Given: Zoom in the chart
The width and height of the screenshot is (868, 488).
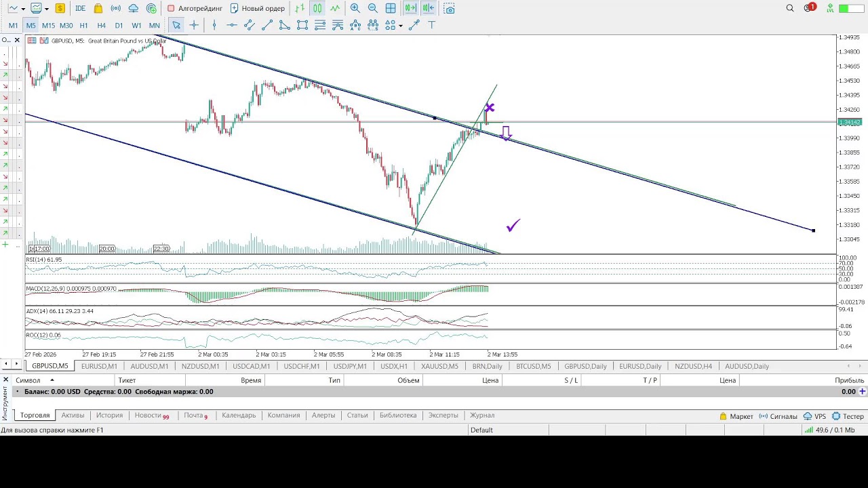Looking at the screenshot, I should pyautogui.click(x=355, y=8).
